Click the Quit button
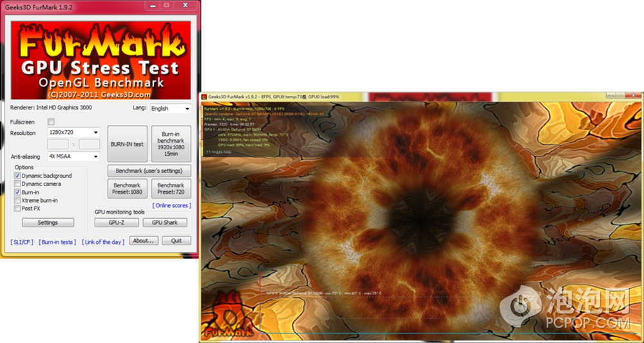 [176, 241]
